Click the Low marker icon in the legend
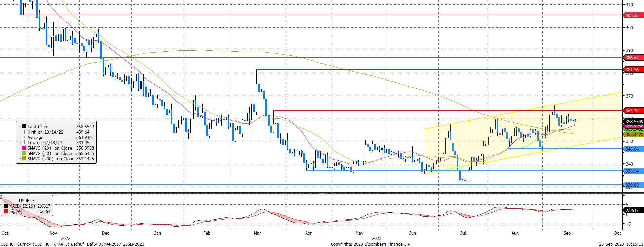The width and height of the screenshot is (644, 247). [x=24, y=143]
